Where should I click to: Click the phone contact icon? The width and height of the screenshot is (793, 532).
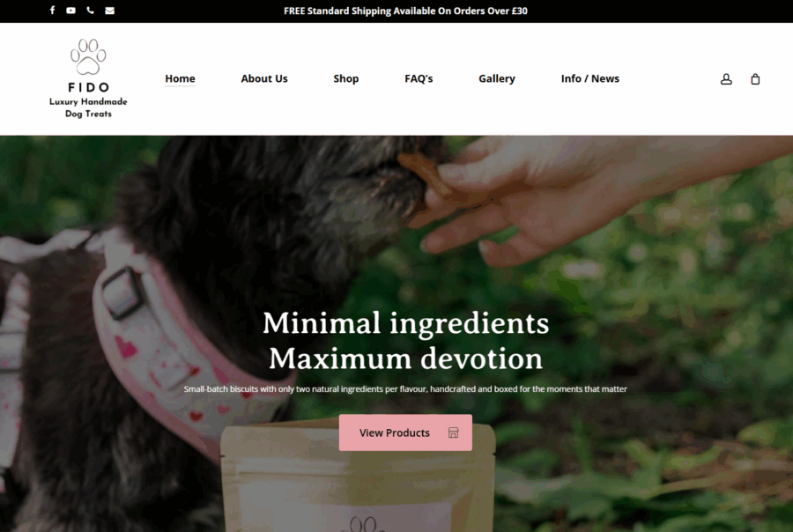90,10
